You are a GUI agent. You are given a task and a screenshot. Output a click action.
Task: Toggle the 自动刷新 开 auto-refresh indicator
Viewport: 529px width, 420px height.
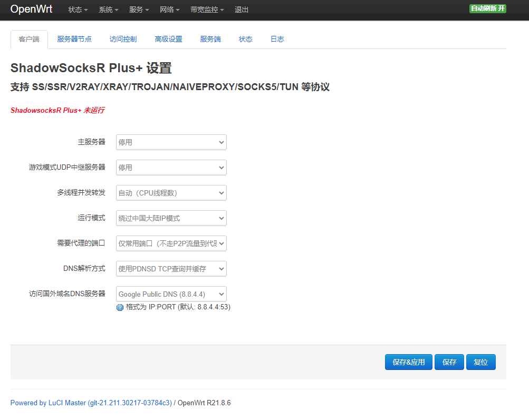[x=487, y=8]
